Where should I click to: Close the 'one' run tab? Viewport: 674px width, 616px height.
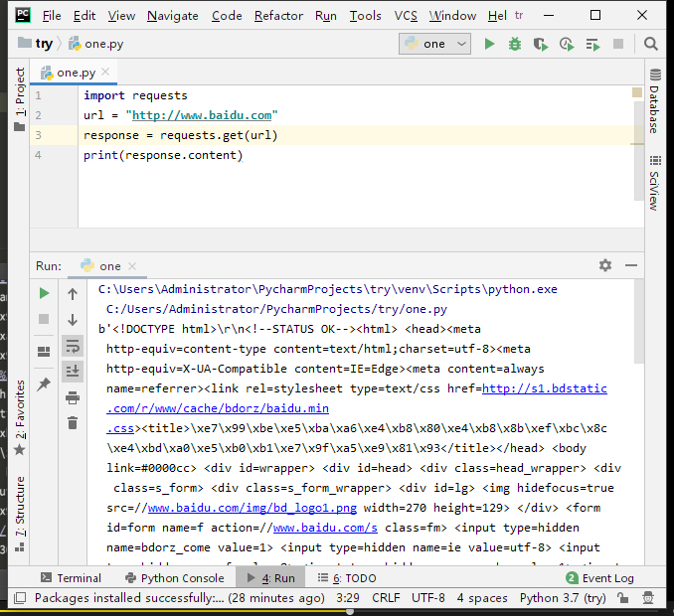coord(132,266)
